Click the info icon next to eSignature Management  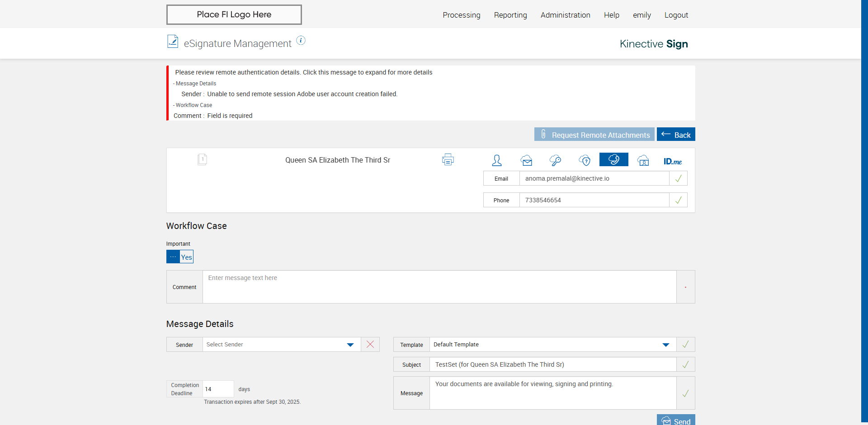[301, 41]
